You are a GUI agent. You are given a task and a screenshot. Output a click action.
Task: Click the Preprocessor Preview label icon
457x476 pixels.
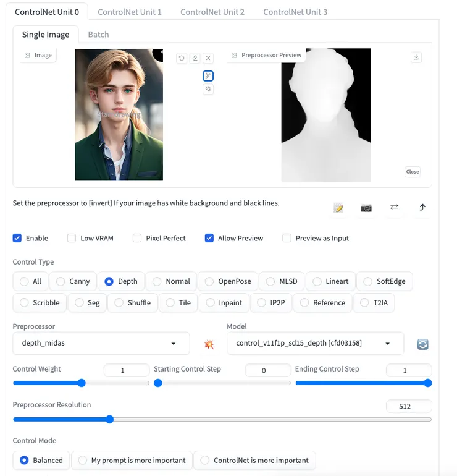tap(234, 55)
